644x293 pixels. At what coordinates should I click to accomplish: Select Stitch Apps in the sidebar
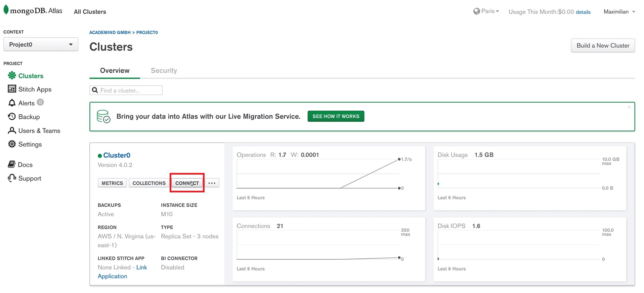tap(35, 89)
